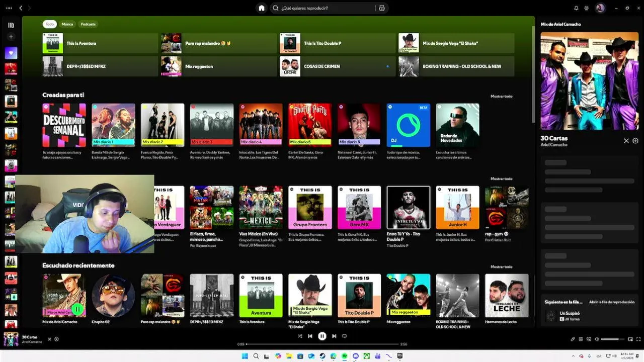Open This Is Tito Double P shortcut tile
This screenshot has width=644, height=362.
tap(337, 43)
